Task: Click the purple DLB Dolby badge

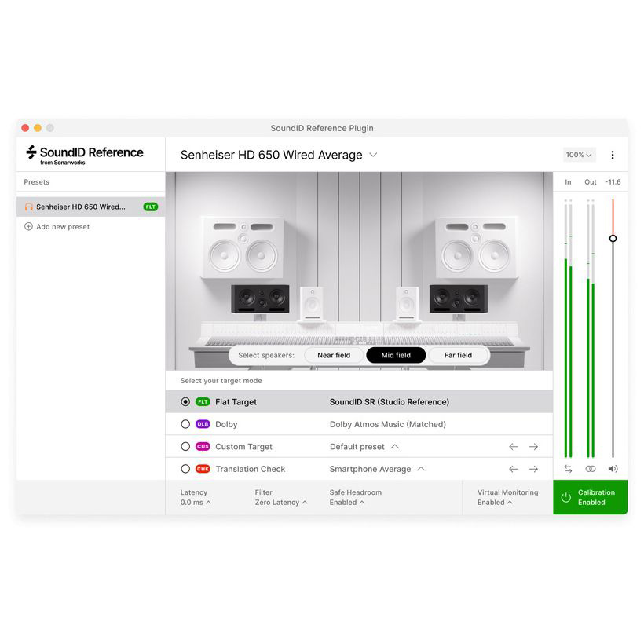Action: [x=203, y=424]
